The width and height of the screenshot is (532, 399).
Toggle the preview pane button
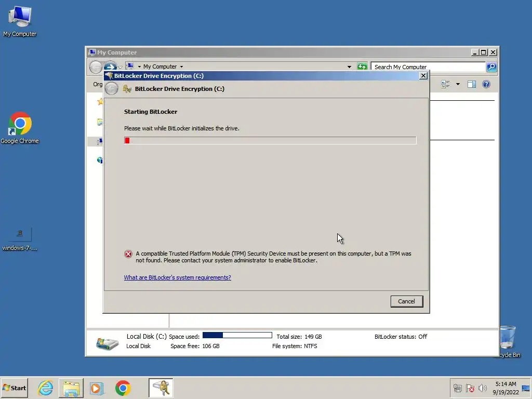[472, 84]
